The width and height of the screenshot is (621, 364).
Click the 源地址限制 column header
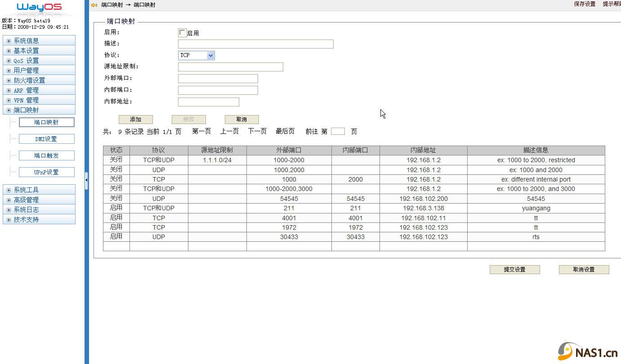point(217,150)
